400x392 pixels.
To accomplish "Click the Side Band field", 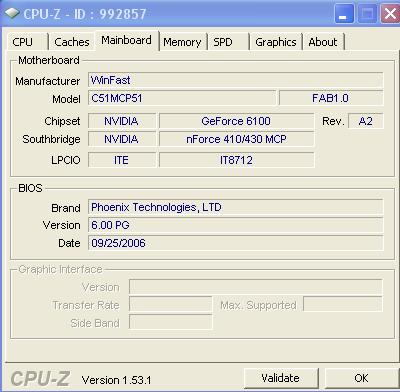I will tap(171, 323).
